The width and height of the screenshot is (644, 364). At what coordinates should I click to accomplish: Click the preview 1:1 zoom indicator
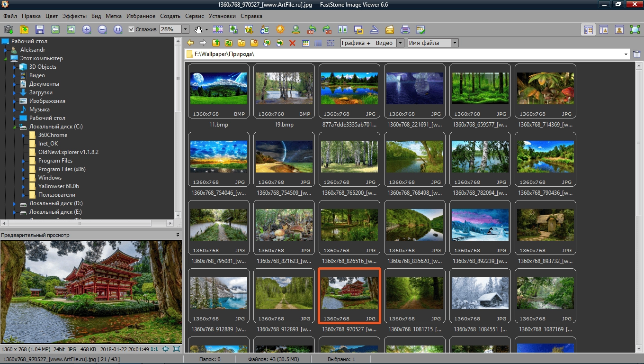coord(154,349)
